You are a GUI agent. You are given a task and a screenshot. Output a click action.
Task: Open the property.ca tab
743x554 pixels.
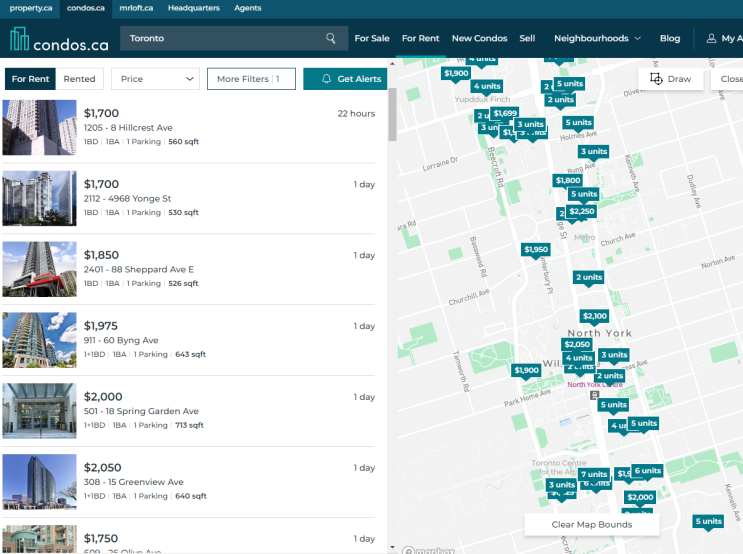[x=31, y=8]
